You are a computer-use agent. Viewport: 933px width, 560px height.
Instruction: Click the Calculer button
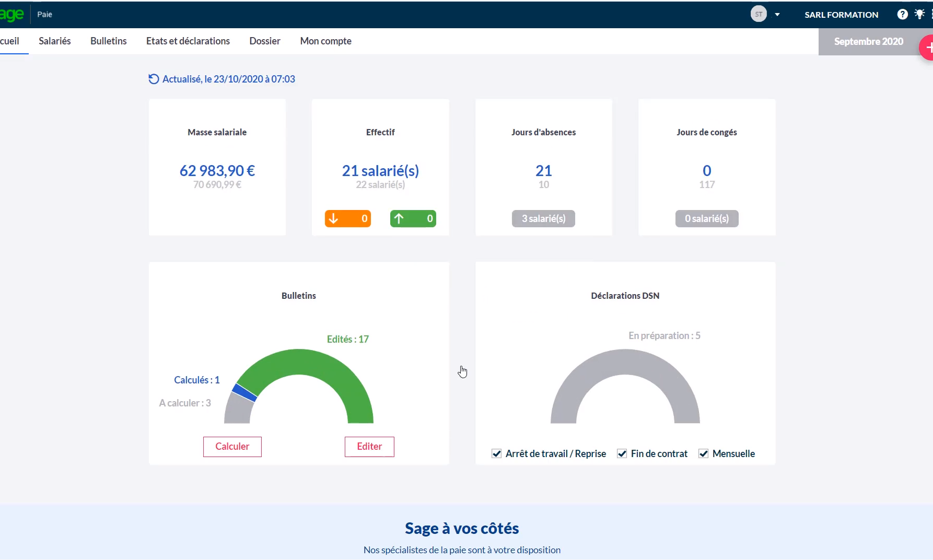[232, 447]
